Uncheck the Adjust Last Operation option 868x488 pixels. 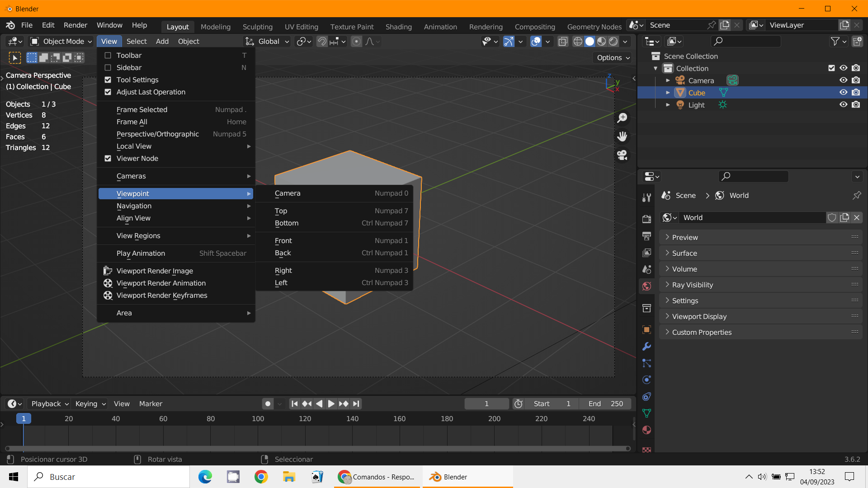point(108,92)
